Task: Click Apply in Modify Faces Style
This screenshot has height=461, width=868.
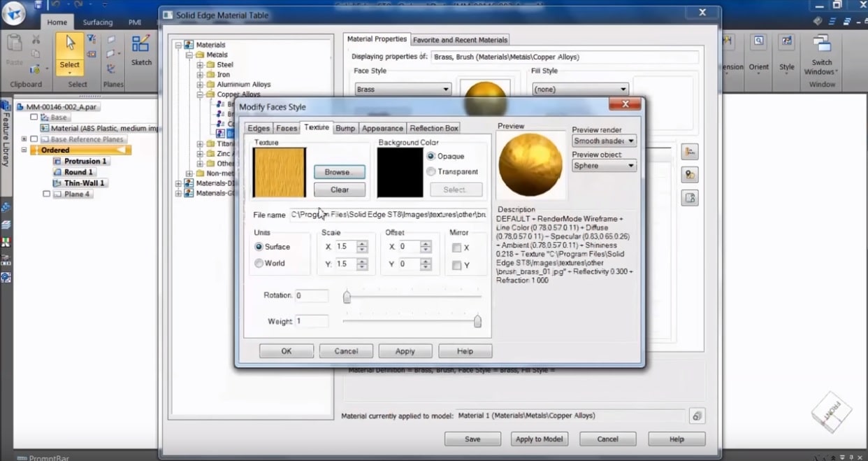Action: 405,351
